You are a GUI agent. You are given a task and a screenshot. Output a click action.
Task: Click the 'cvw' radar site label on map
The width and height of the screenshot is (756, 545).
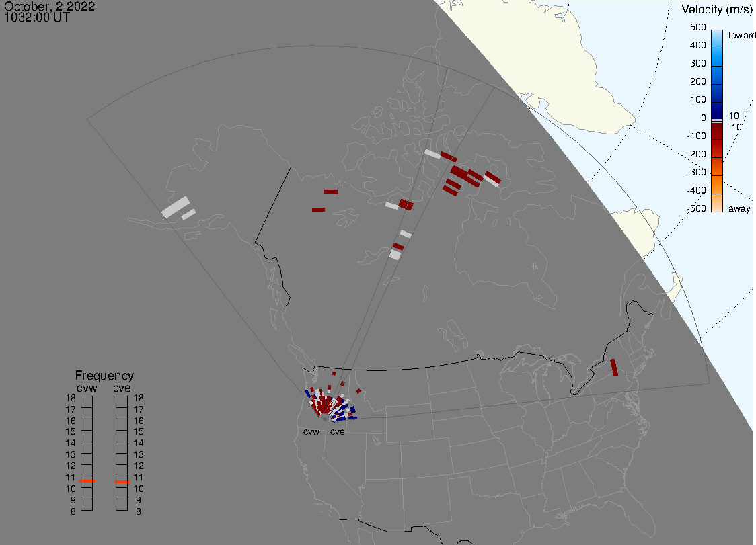click(x=311, y=431)
